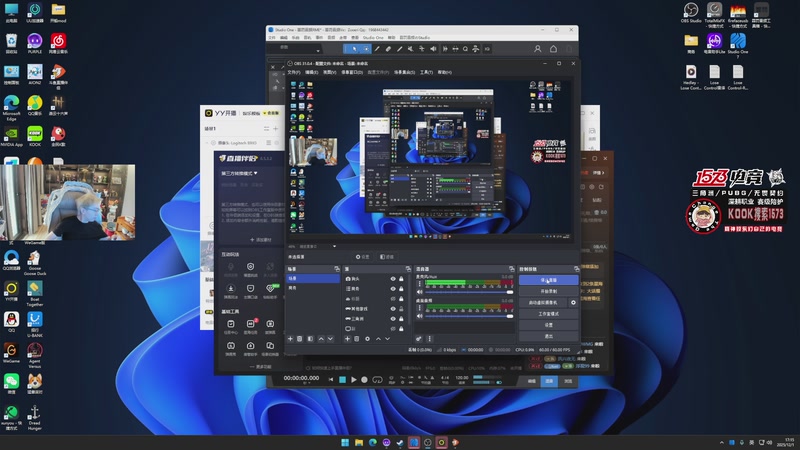This screenshot has width=800, height=450.
Task: Toggle visibility eye of the camera source
Action: pos(393,279)
